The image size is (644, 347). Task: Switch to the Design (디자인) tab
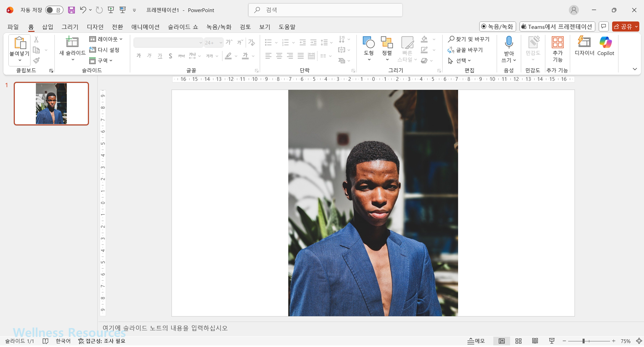tap(95, 27)
